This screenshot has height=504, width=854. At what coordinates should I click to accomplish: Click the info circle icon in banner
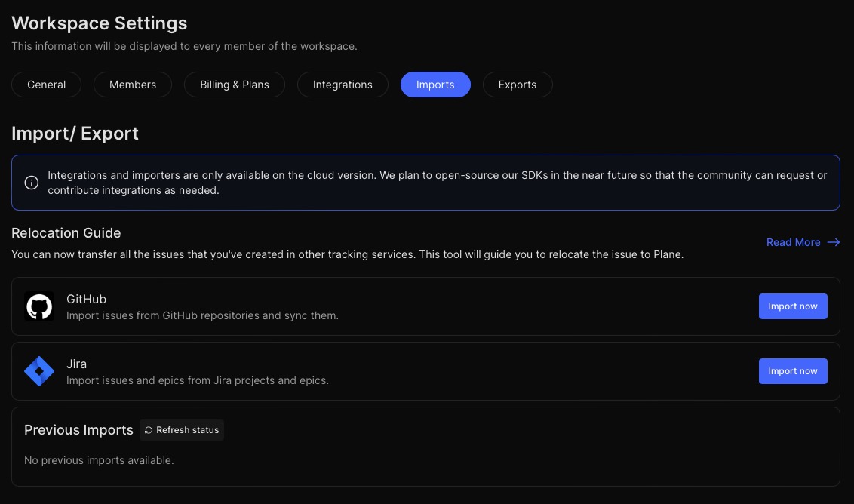click(32, 183)
